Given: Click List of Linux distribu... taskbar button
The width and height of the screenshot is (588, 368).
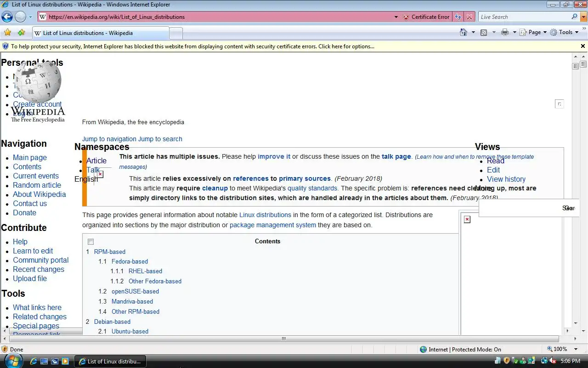Looking at the screenshot, I should [x=110, y=362].
